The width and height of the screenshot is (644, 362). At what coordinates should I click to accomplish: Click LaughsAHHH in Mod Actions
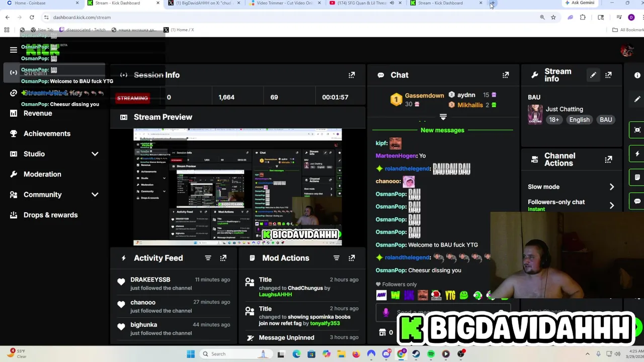point(275,294)
